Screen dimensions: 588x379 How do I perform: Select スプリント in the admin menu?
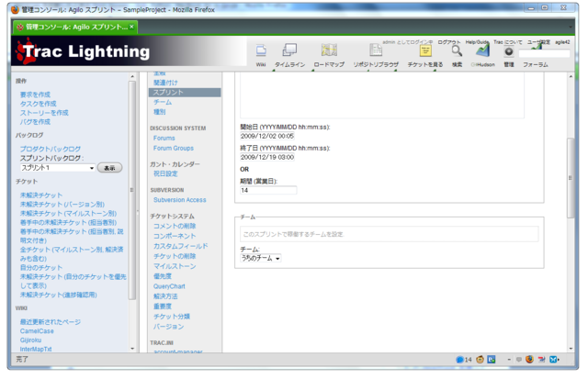tap(185, 92)
